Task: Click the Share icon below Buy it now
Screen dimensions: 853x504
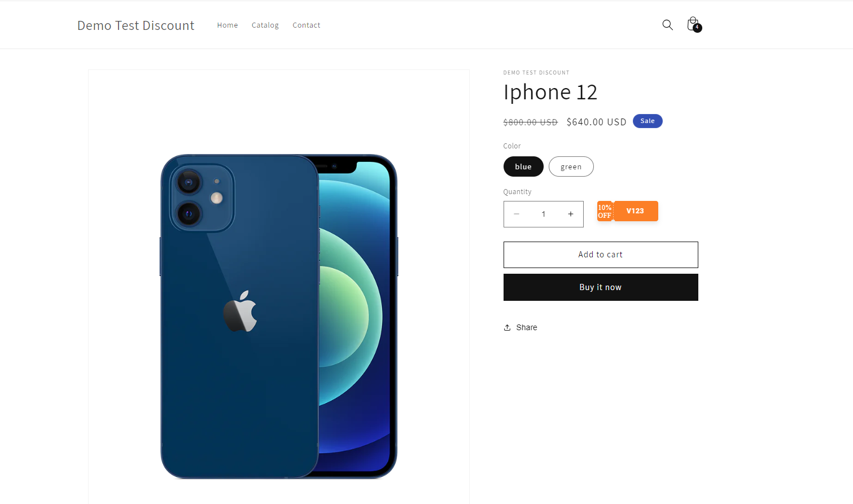Action: 507,327
